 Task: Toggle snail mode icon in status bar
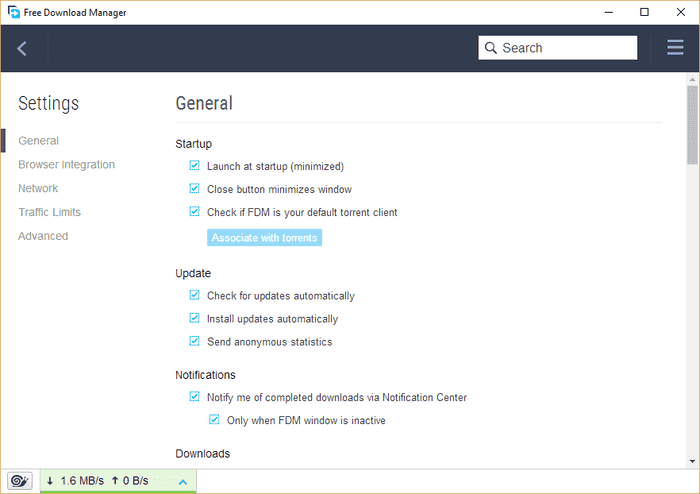coord(19,481)
